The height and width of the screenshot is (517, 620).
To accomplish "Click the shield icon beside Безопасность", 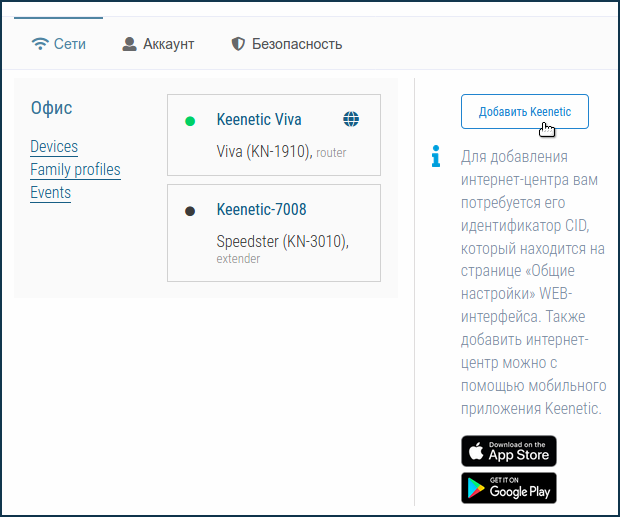I will 238,44.
